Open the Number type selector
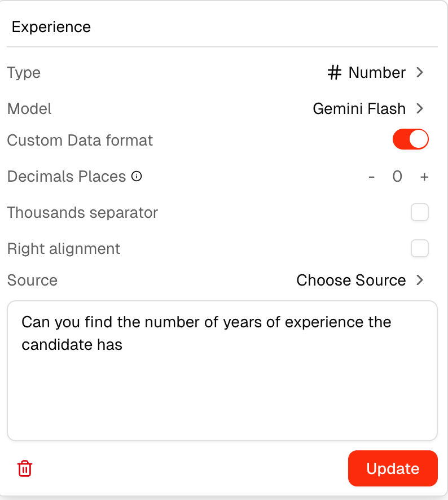The width and height of the screenshot is (448, 500). coord(376,73)
